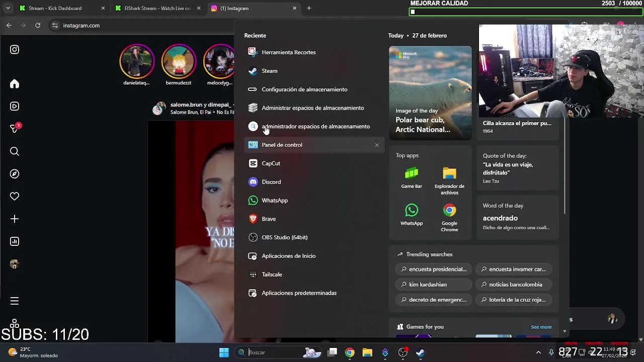Viewport: 644px width, 362px height.
Task: Open Explorador de archivos top app
Action: [x=449, y=180]
